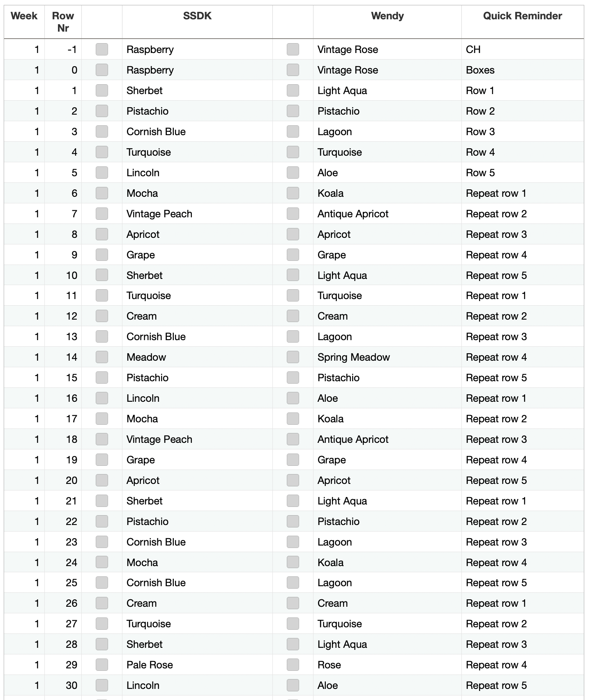Select the Wendy column header
The image size is (590, 700).
coord(387,16)
